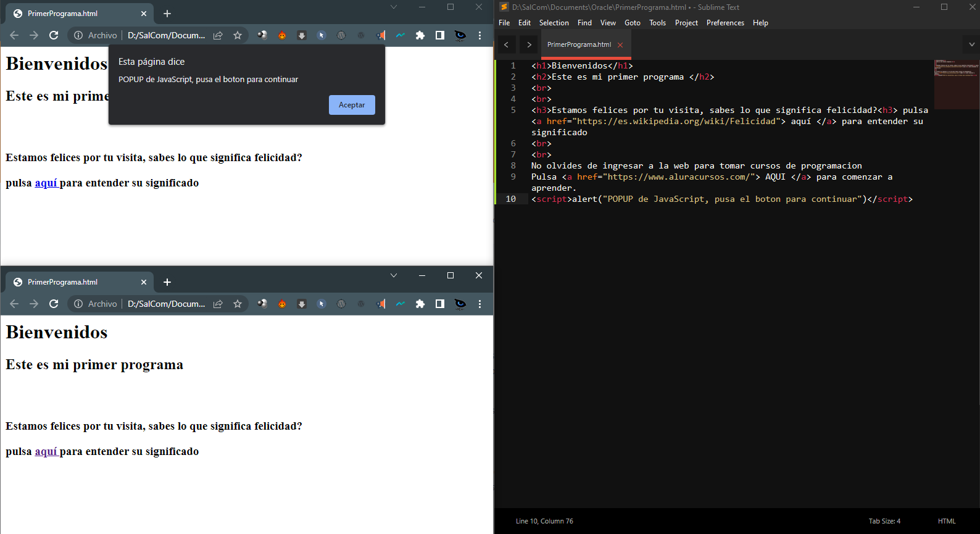Share page icon in top Chrome window
The width and height of the screenshot is (980, 534).
tap(218, 35)
